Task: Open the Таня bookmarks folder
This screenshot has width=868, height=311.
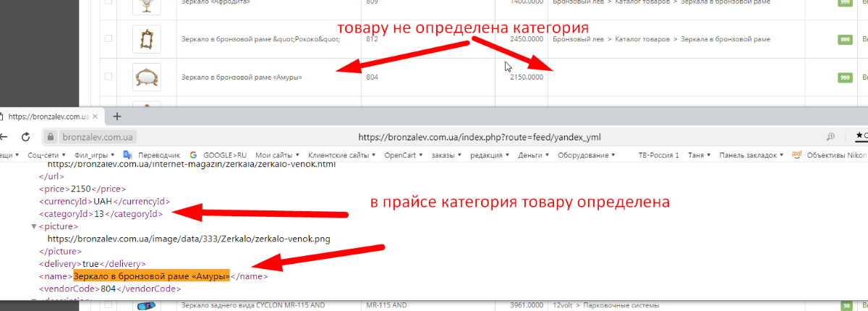Action: pyautogui.click(x=699, y=155)
